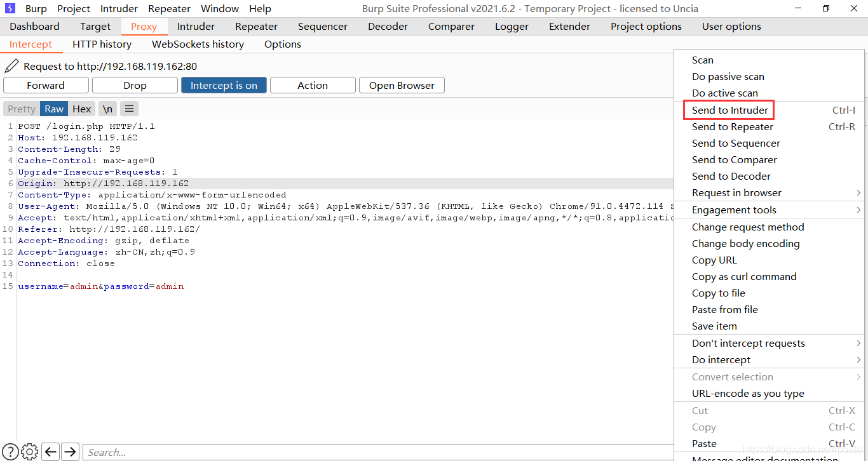The image size is (868, 461).
Task: Choose Send to Intruder in context menu
Action: [769, 110]
